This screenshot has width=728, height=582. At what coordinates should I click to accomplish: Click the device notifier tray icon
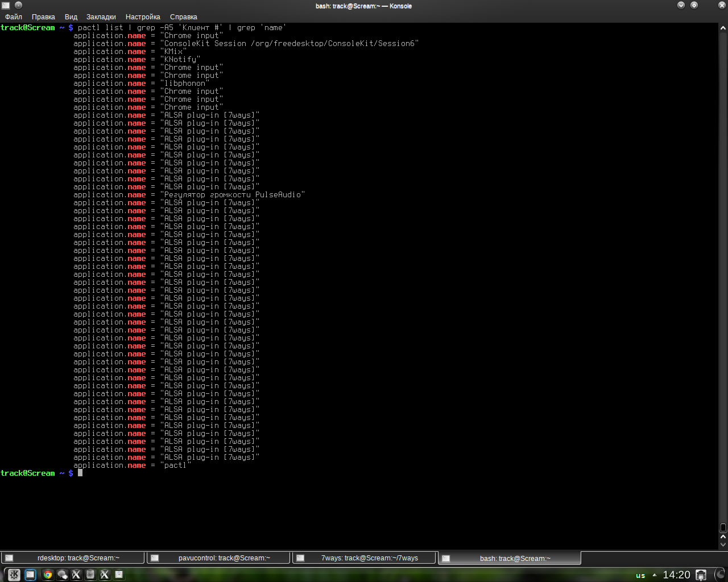701,575
